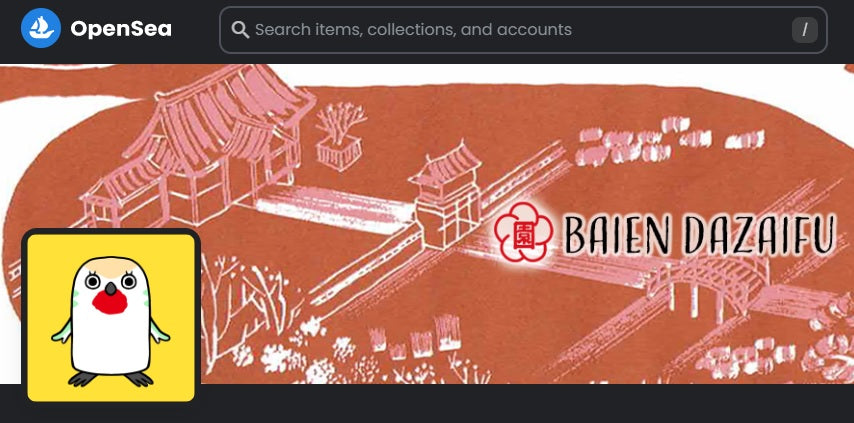Click the parrot's left eye
Screen dimensions: 854x423
coord(93,281)
